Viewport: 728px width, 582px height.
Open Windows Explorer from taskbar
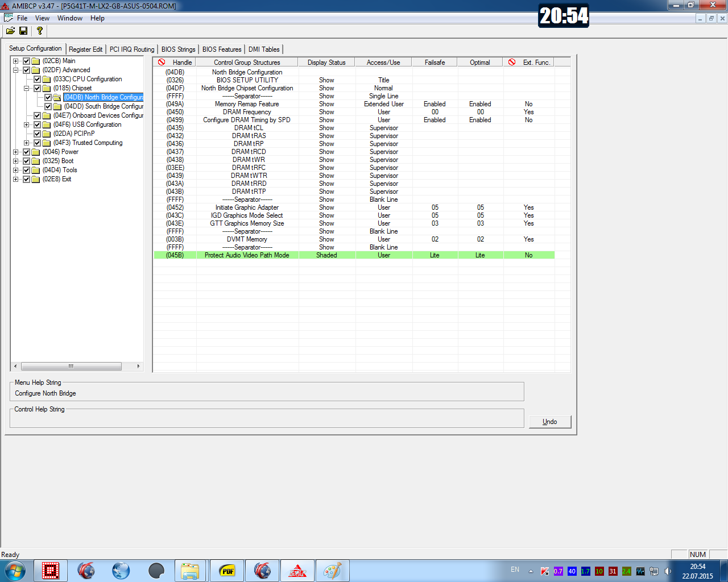coord(191,571)
